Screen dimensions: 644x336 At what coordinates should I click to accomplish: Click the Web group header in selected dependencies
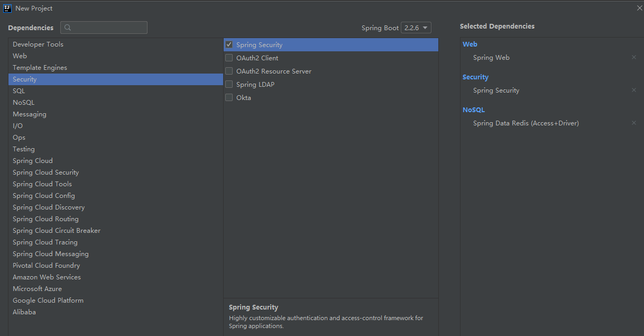point(470,44)
